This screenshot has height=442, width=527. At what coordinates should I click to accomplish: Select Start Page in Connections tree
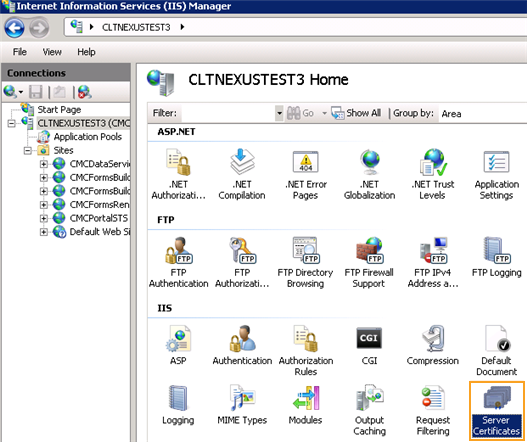pos(59,110)
